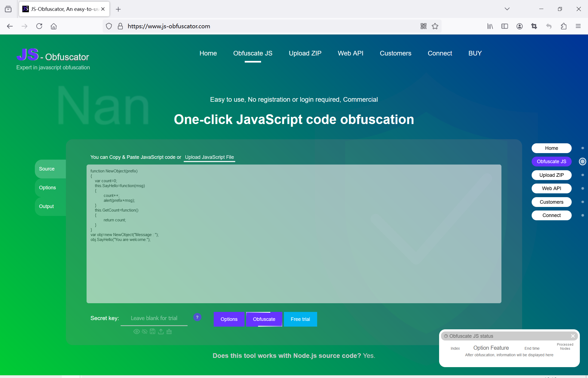Select the dot indicator beside Customers pill
Image resolution: width=588 pixels, height=378 pixels.
(x=583, y=202)
